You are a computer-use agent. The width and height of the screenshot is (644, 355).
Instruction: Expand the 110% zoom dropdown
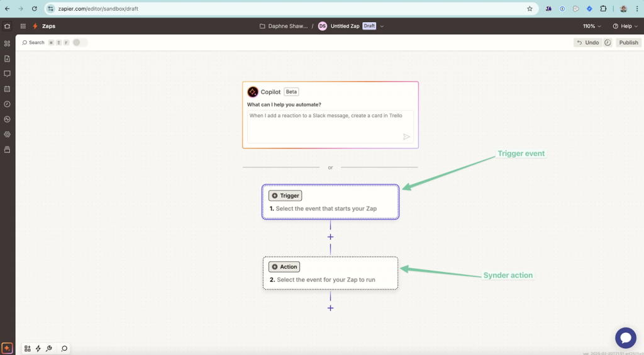coord(592,26)
